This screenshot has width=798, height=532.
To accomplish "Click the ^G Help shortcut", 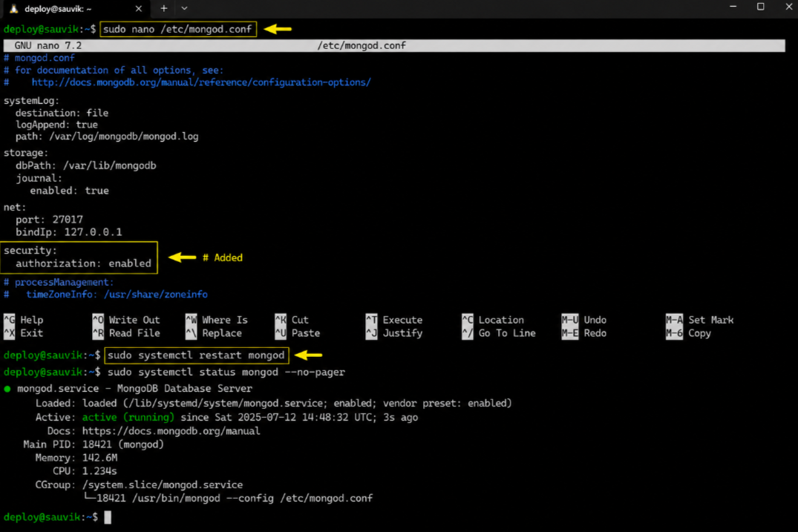I will (x=24, y=320).
